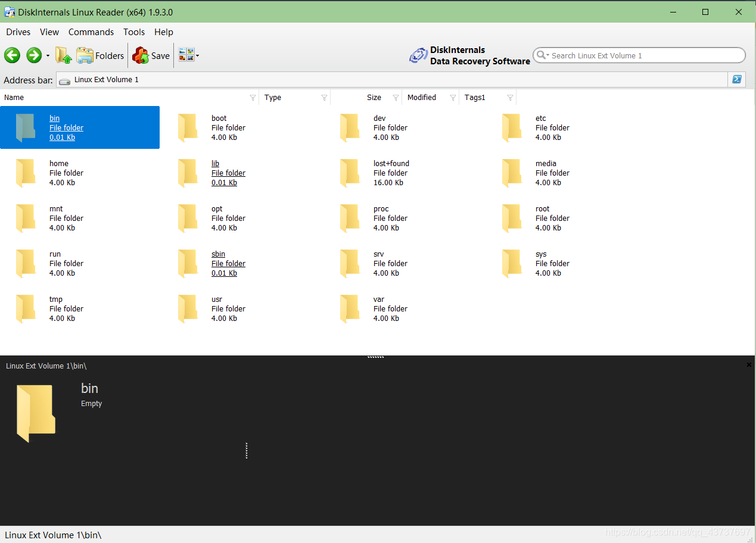Select the mnt folder icon
The image size is (756, 543).
[26, 218]
